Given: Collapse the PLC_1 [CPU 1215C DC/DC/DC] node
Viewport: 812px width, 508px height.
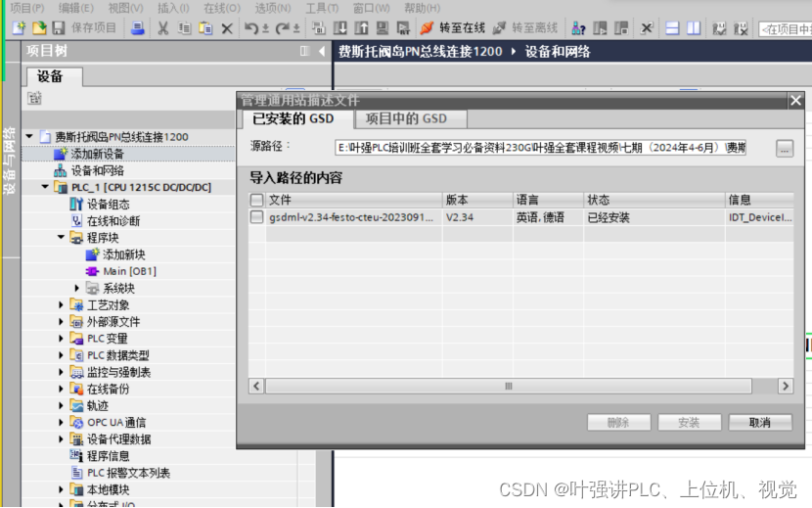Looking at the screenshot, I should click(45, 187).
